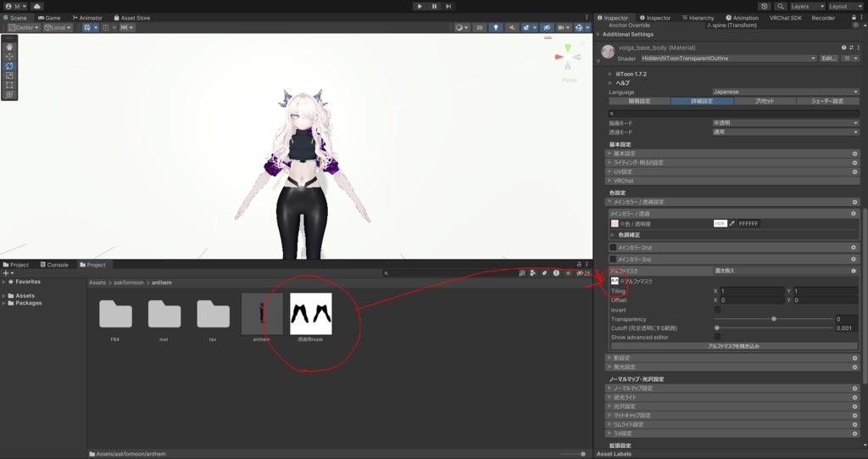The height and width of the screenshot is (459, 868).
Task: Select the Hand (view) tool
Action: [x=9, y=47]
